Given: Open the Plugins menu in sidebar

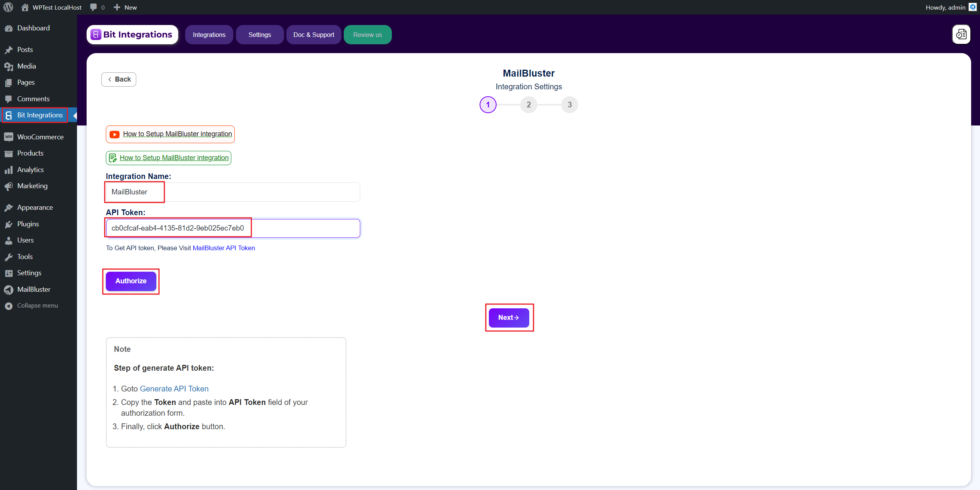Looking at the screenshot, I should 28,224.
